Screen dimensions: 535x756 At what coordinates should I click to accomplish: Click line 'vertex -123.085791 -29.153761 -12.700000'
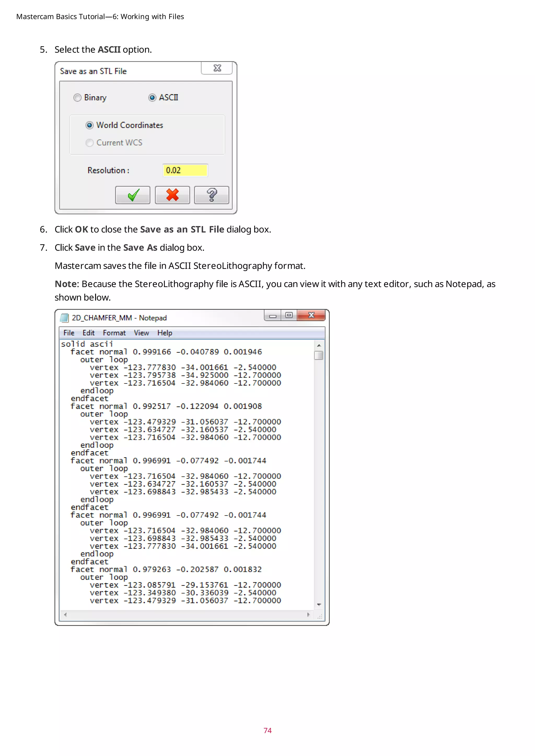click(185, 585)
